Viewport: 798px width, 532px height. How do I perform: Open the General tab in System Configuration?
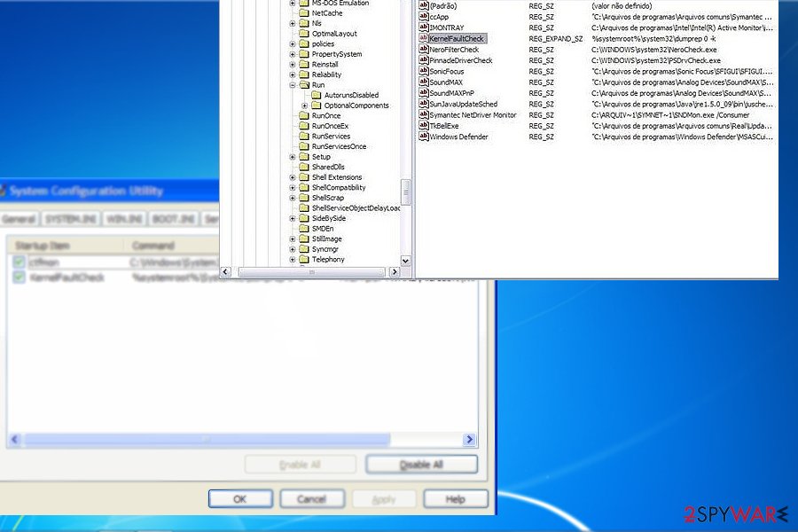point(19,219)
